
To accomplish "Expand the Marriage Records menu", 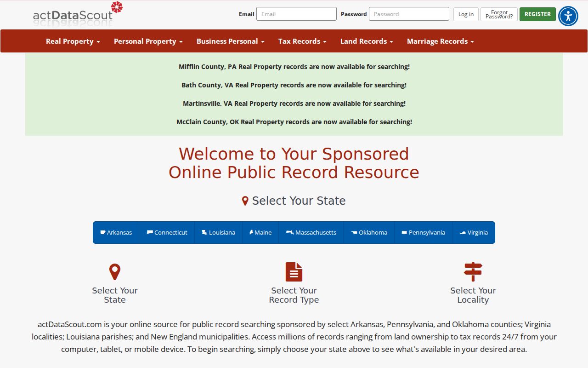I will point(440,41).
